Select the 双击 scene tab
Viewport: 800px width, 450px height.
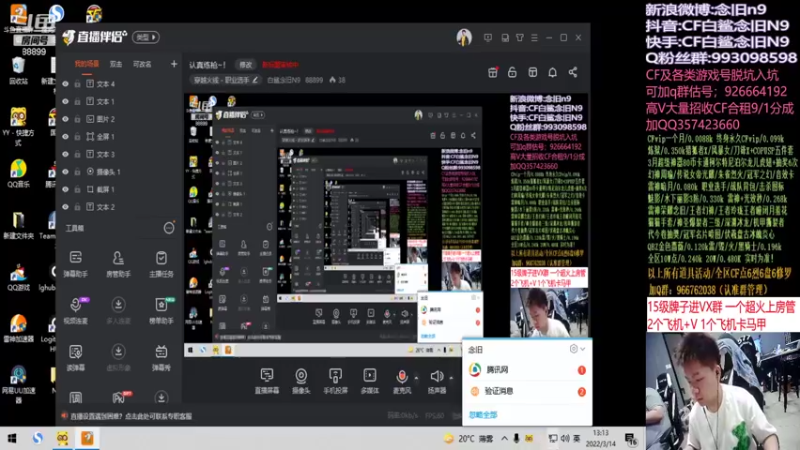point(116,64)
